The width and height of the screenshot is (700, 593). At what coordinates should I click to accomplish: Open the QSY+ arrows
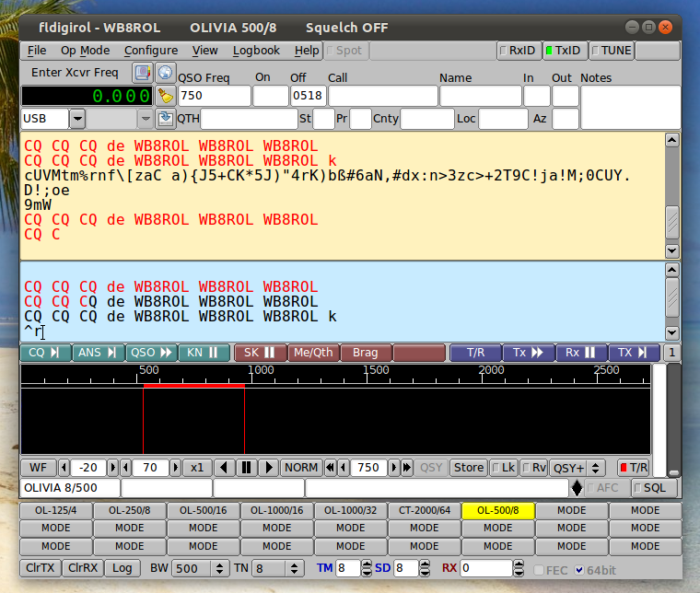point(595,468)
